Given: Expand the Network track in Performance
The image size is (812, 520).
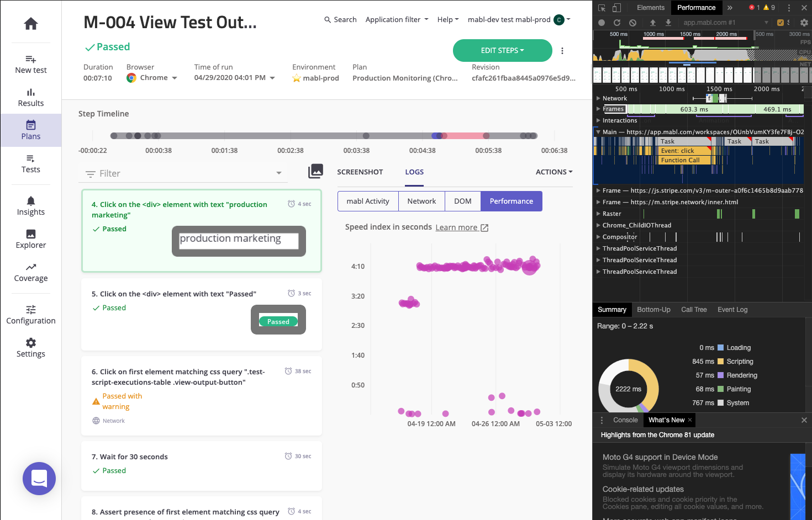Looking at the screenshot, I should click(x=598, y=98).
